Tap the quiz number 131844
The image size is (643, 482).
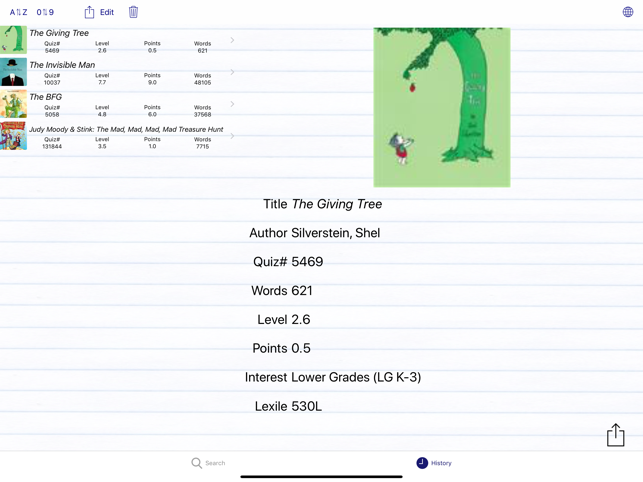coord(52,146)
